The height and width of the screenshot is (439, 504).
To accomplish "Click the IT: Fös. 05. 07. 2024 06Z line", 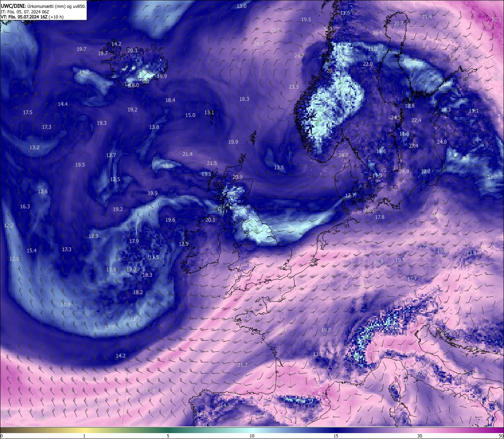I will 25,12.
